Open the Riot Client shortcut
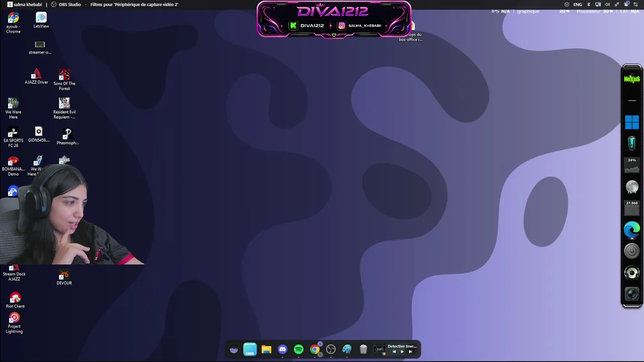This screenshot has width=644, height=362. (x=15, y=301)
